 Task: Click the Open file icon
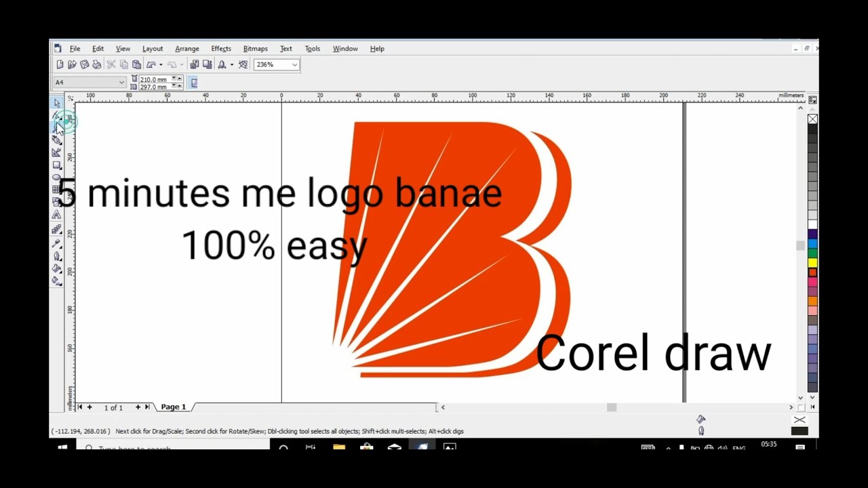tap(72, 64)
